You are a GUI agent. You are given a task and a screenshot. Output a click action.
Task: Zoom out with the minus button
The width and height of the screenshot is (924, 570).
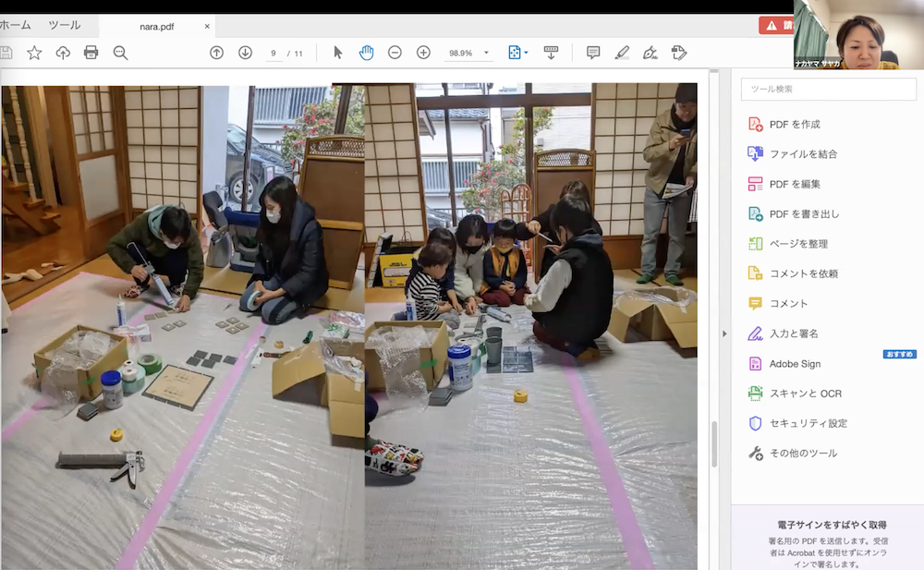pyautogui.click(x=395, y=53)
